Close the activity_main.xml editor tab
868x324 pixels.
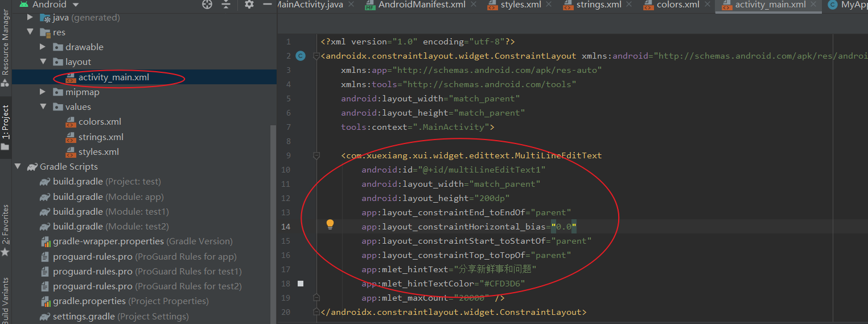pyautogui.click(x=814, y=5)
